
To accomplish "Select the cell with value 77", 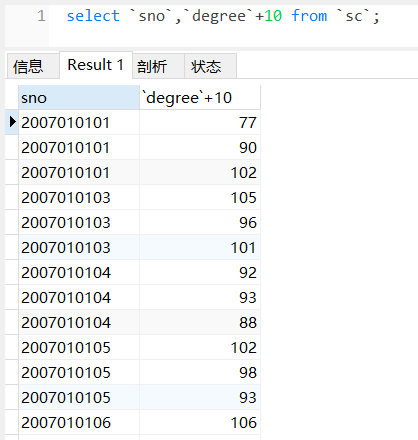I will (200, 122).
